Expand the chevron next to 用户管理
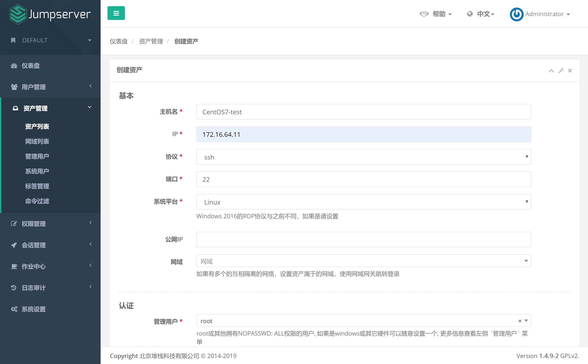588x364 pixels. (90, 86)
